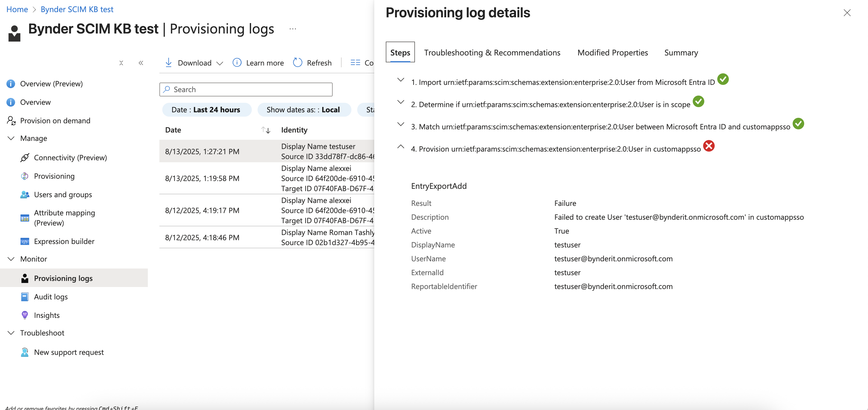Expand step 2 Determine scope chevron
Image resolution: width=868 pixels, height=410 pixels.
(401, 102)
